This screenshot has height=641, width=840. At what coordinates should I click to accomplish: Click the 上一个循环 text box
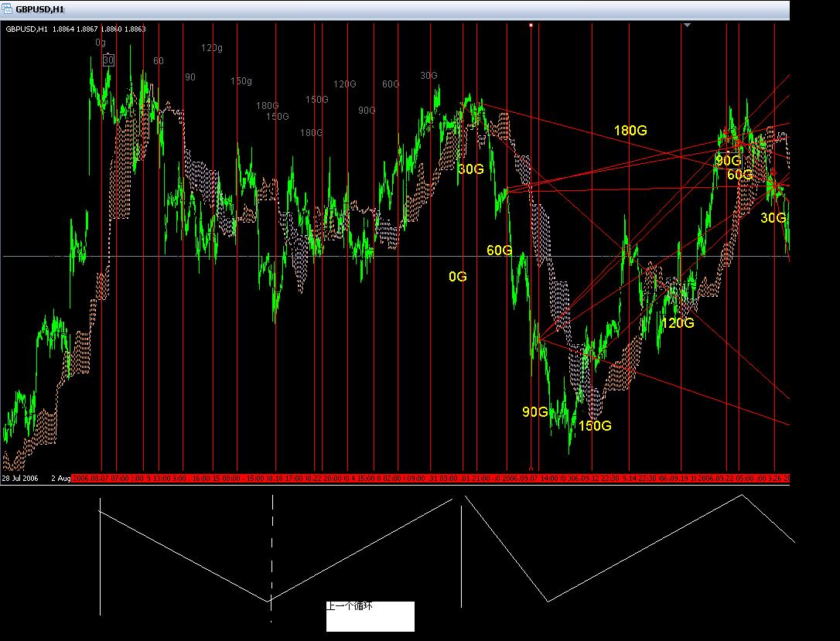coord(370,616)
